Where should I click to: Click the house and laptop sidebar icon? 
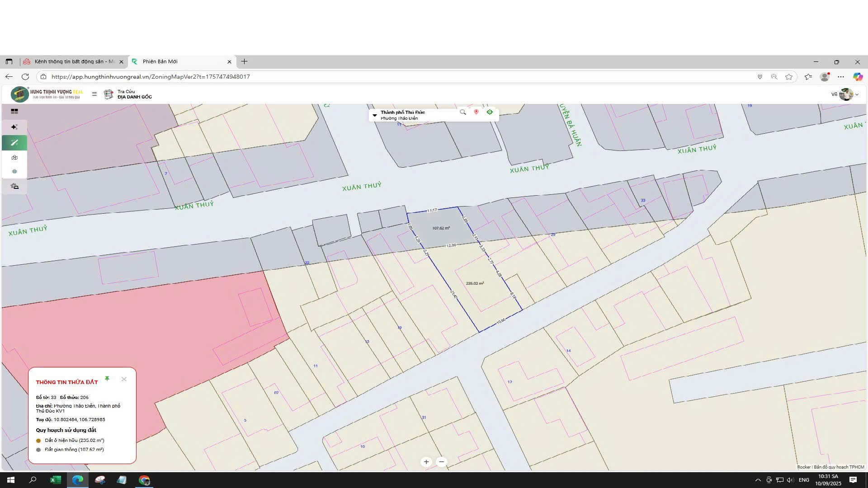14,186
